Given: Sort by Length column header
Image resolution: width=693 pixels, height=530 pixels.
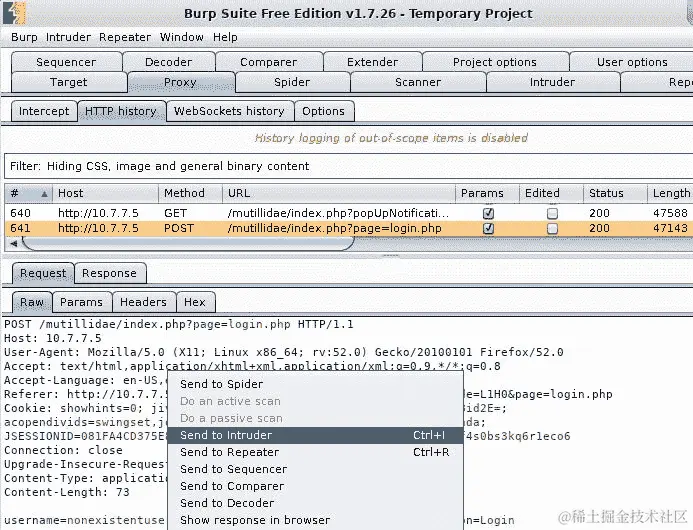Looking at the screenshot, I should (x=670, y=193).
